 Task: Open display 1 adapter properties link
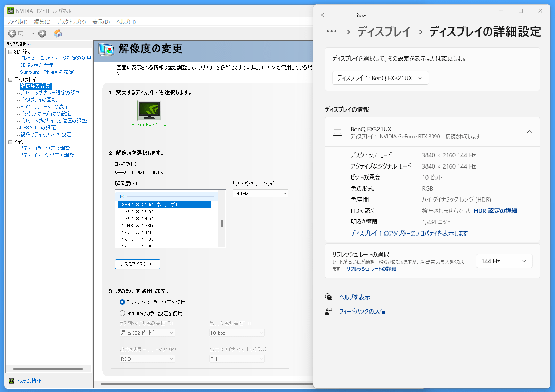coord(409,233)
